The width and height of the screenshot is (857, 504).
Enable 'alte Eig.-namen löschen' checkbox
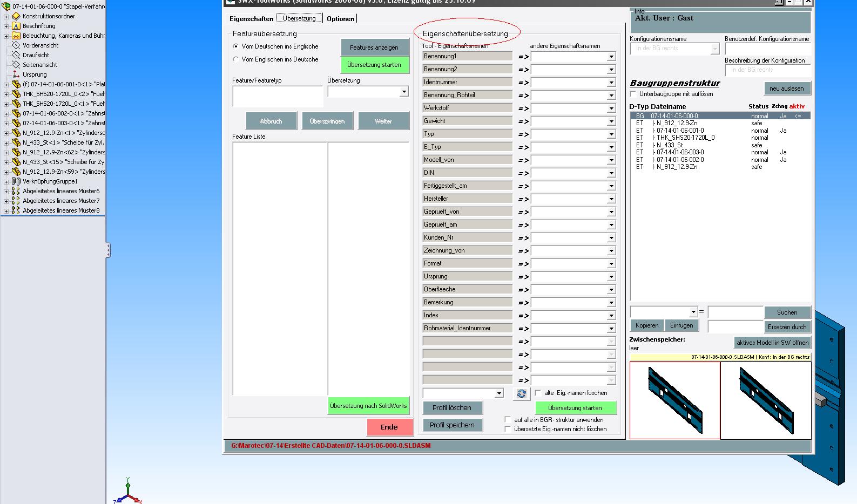tap(538, 393)
